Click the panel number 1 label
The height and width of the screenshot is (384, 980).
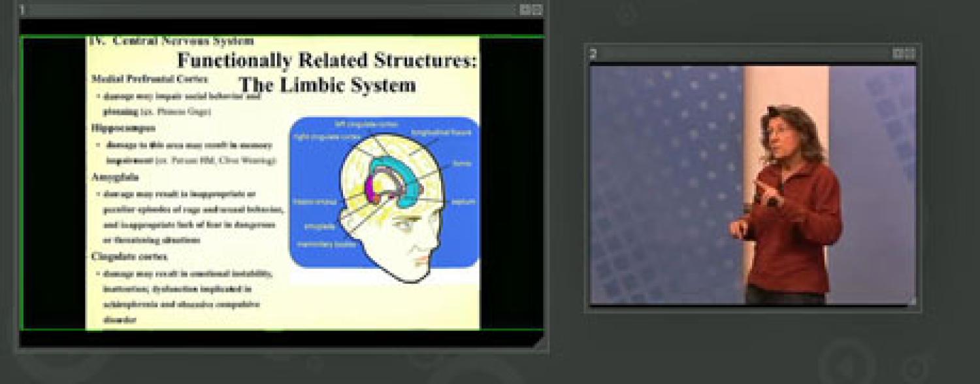pos(22,10)
